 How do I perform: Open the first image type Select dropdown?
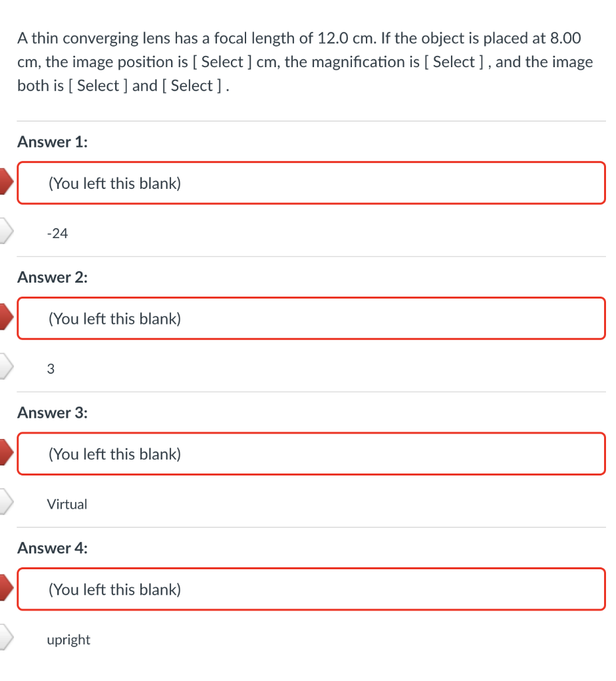pos(97,86)
